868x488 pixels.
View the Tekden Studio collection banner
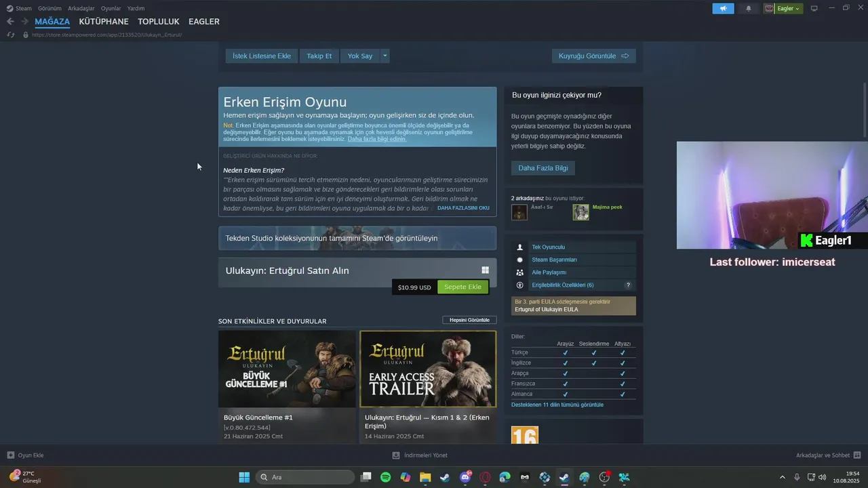point(357,238)
